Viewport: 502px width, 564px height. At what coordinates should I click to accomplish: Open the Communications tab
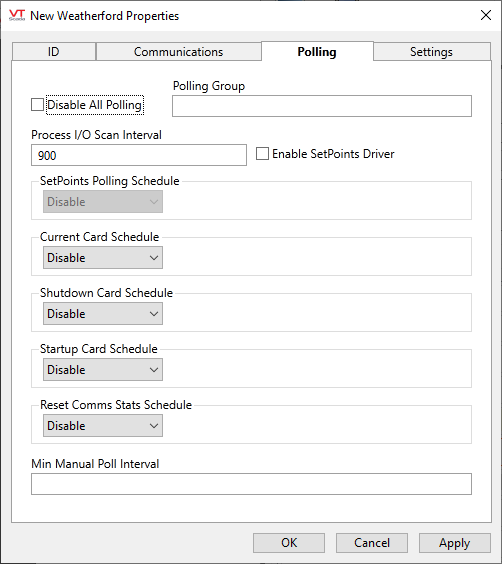(179, 52)
